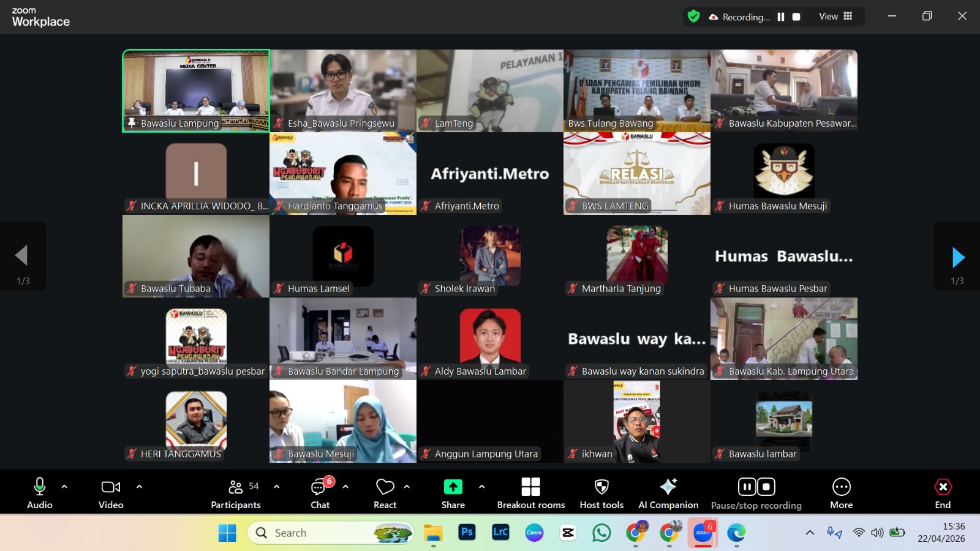Open the React emoji menu
Viewport: 980px width, 551px height.
[x=385, y=493]
